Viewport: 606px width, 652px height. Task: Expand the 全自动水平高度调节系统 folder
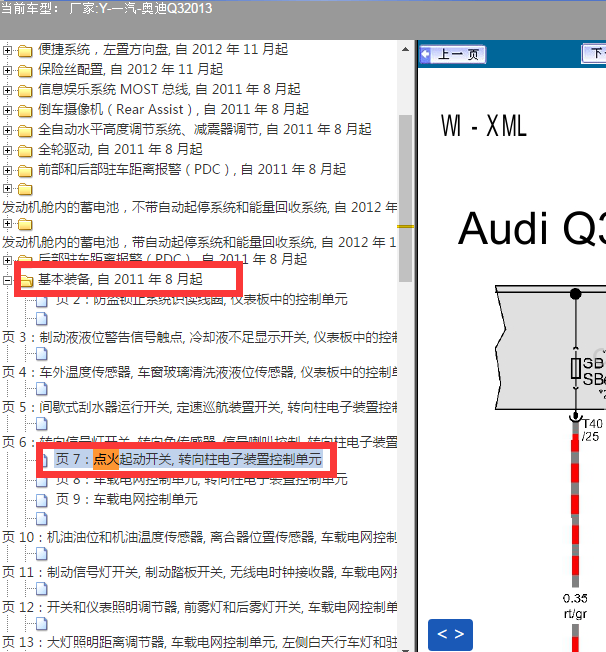[7, 130]
